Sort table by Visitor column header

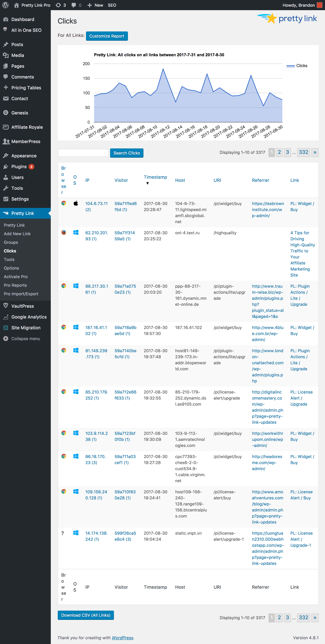tap(121, 180)
